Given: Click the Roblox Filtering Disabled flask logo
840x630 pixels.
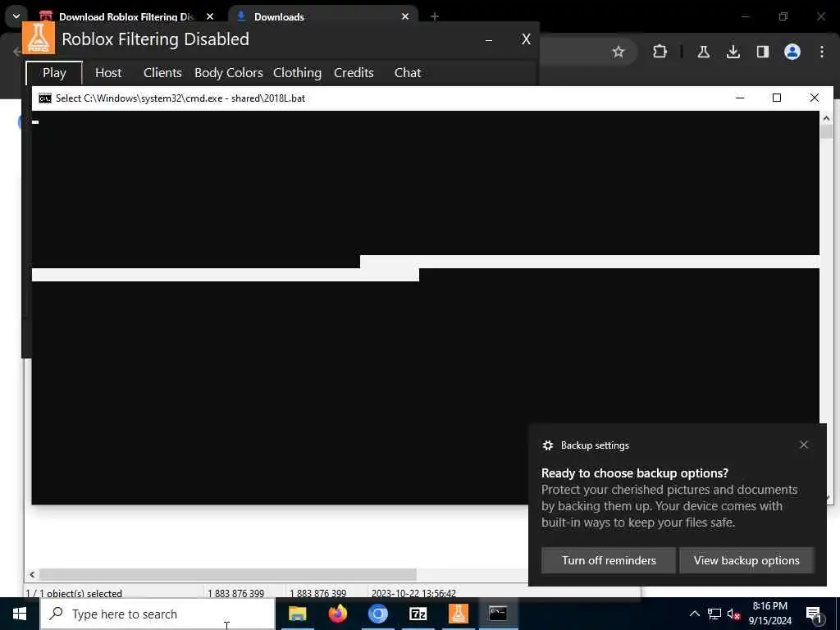Looking at the screenshot, I should click(x=39, y=39).
